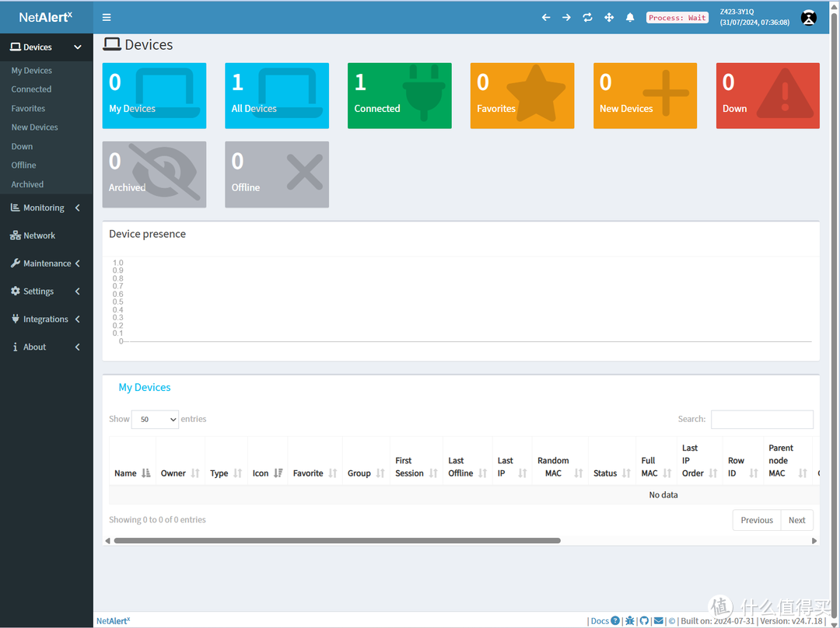
Task: Click the envelope email icon in footer
Action: tap(658, 621)
